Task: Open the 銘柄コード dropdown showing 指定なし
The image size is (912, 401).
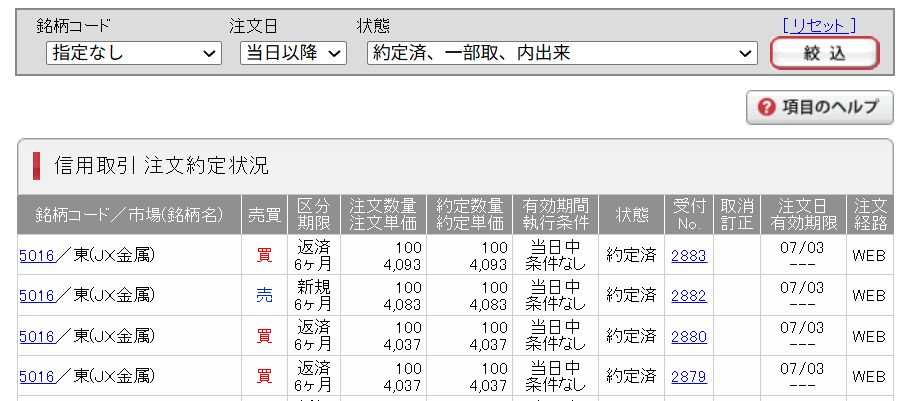Action: coord(134,54)
